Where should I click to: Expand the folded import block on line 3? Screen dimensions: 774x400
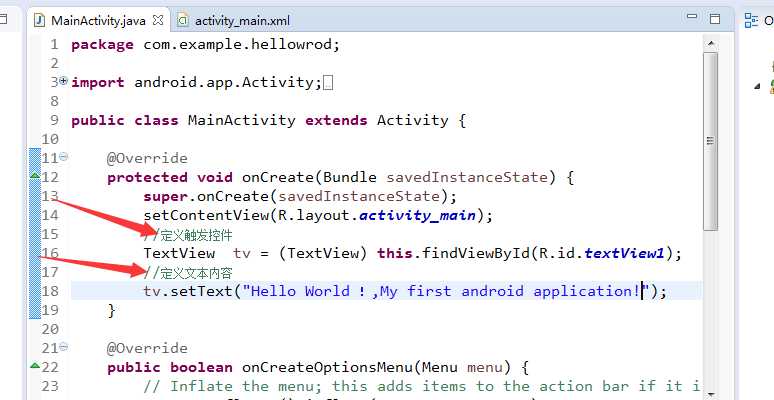[x=63, y=81]
